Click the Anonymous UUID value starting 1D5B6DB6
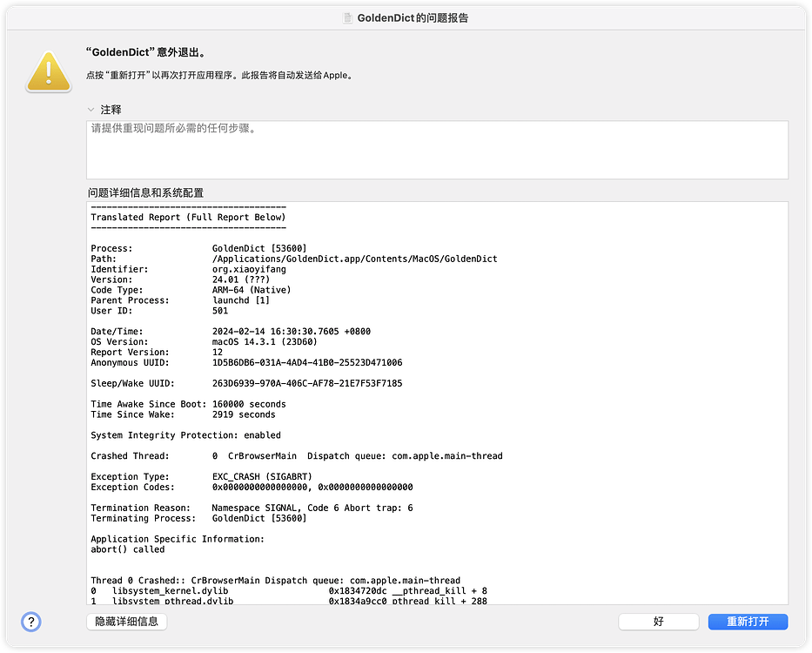This screenshot has height=653, width=812. (x=307, y=362)
